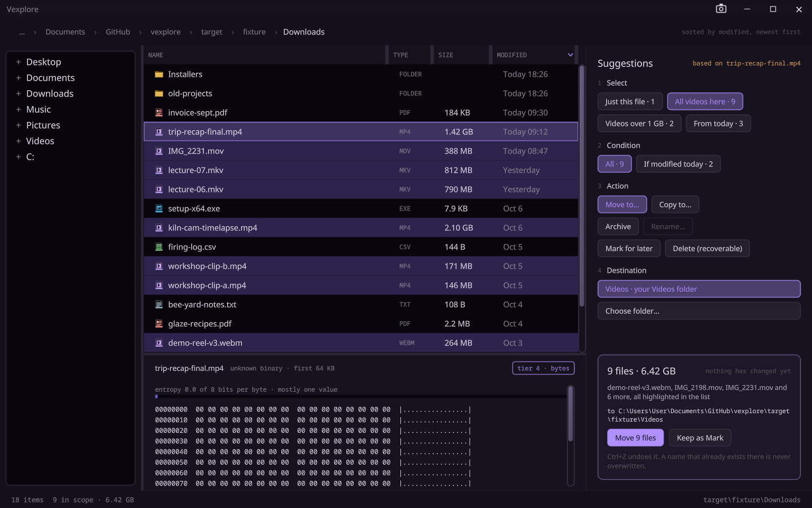Click the 'Keep as Mark' button
This screenshot has width=812, height=508.
[700, 438]
